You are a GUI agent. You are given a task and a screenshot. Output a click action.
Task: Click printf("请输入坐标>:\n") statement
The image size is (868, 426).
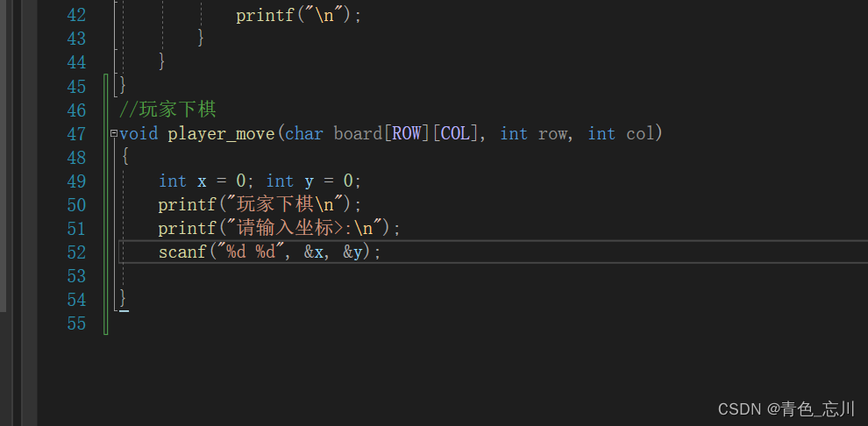(x=279, y=229)
